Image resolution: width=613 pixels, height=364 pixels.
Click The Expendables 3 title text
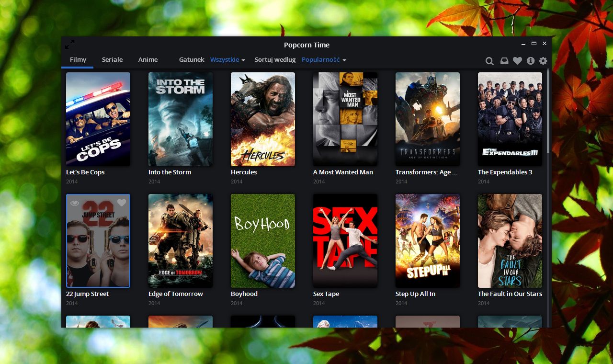click(x=505, y=172)
